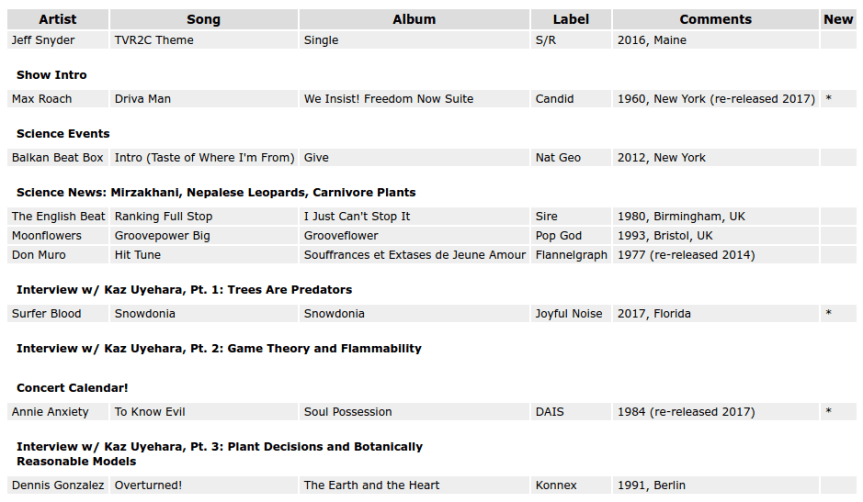Click the Song column header
Viewport: 863px width, 502px height.
pos(204,19)
